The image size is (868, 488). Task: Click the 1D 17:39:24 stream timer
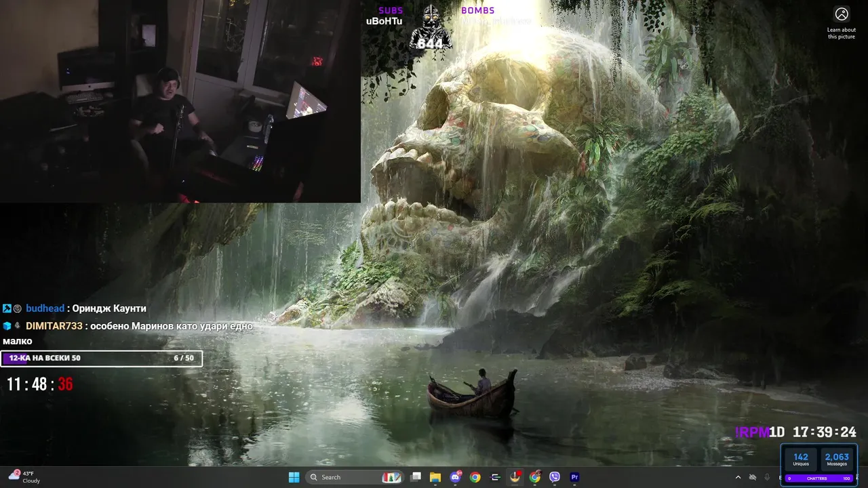click(x=812, y=432)
